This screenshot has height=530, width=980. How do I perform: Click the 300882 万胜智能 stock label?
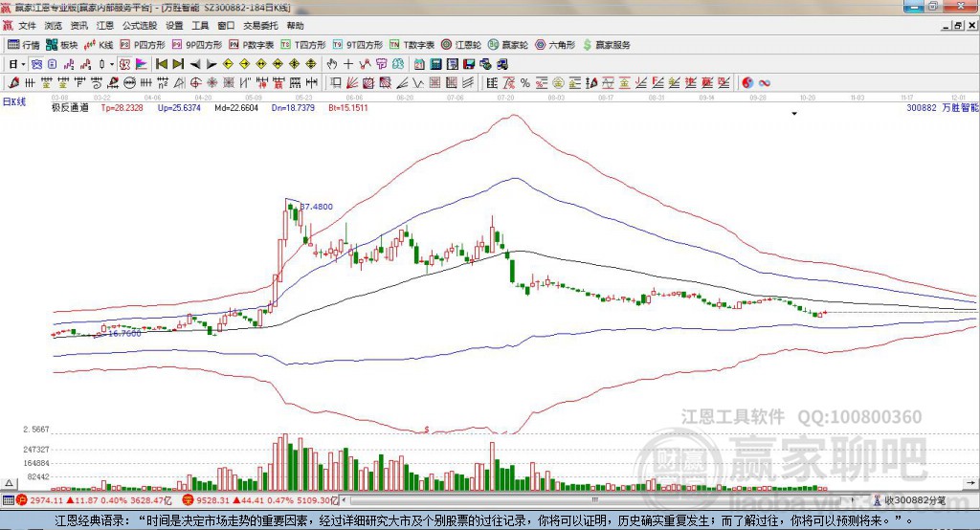(943, 107)
